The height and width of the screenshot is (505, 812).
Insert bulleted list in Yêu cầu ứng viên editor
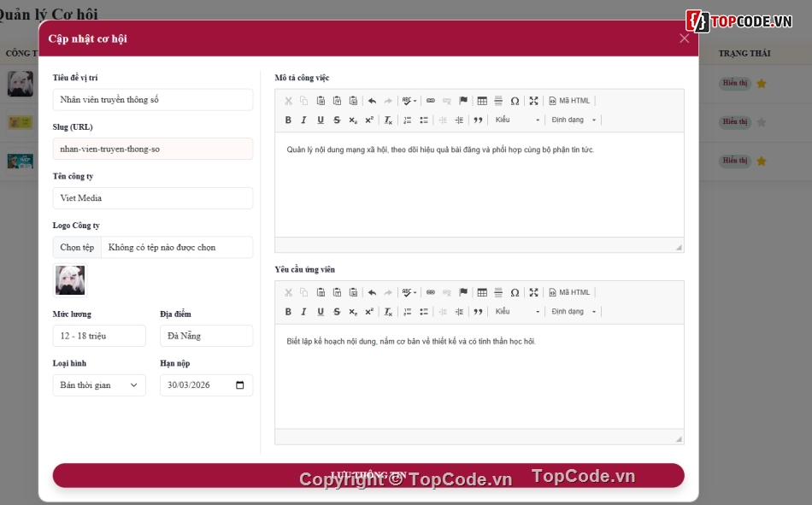424,312
